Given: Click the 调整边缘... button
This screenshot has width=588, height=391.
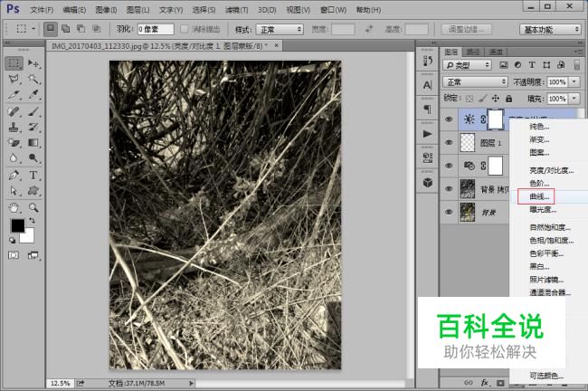Looking at the screenshot, I should [466, 29].
